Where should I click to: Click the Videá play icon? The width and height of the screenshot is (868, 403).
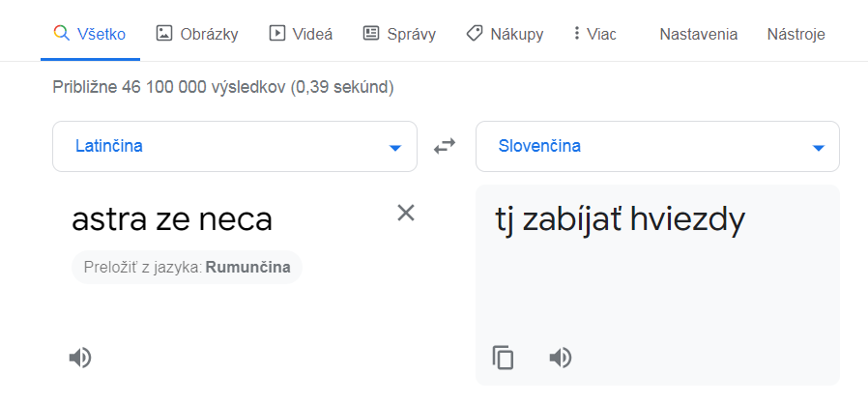(x=276, y=33)
